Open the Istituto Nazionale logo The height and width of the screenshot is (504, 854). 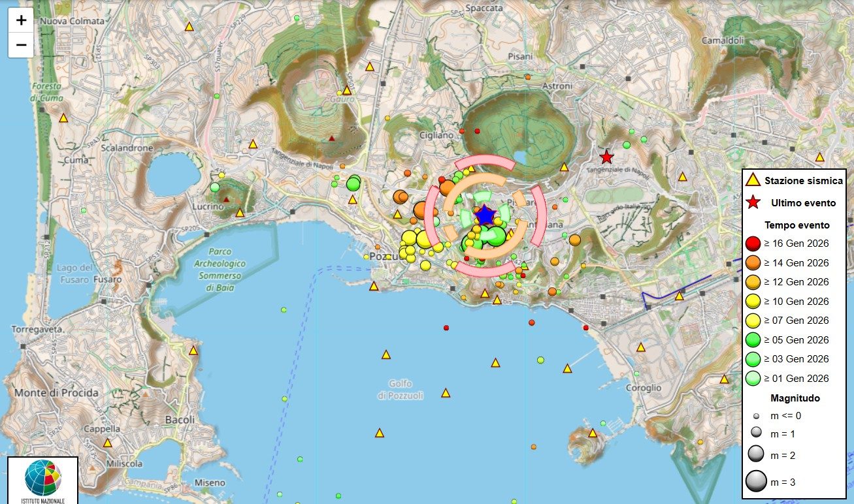(43, 480)
